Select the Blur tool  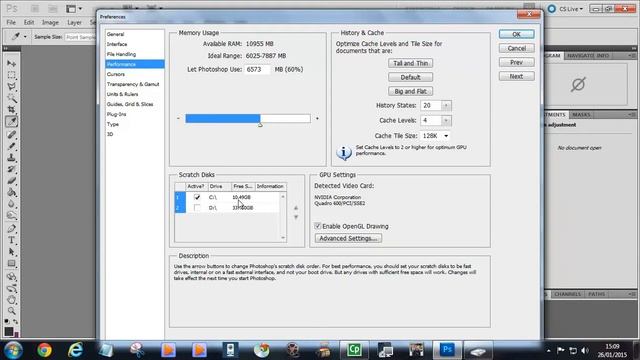tap(11, 204)
